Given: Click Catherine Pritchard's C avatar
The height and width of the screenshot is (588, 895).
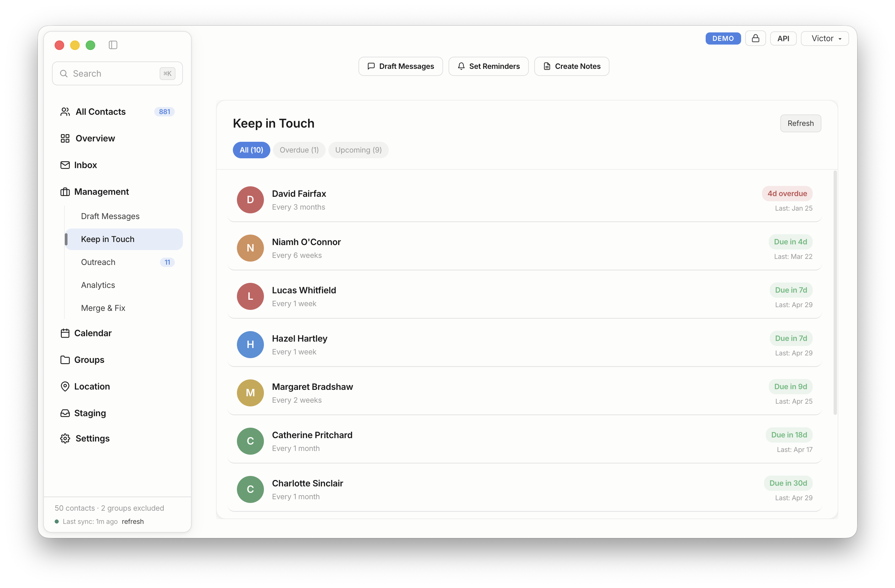Looking at the screenshot, I should (x=250, y=441).
